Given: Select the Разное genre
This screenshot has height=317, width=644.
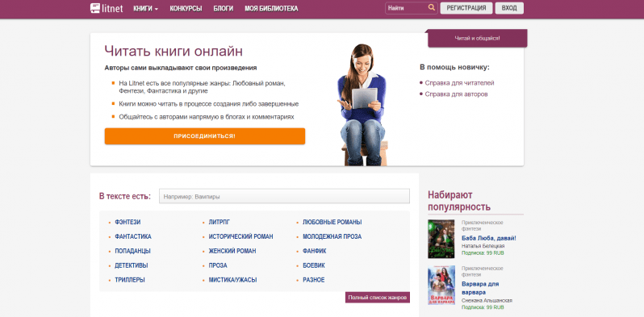Looking at the screenshot, I should [313, 280].
